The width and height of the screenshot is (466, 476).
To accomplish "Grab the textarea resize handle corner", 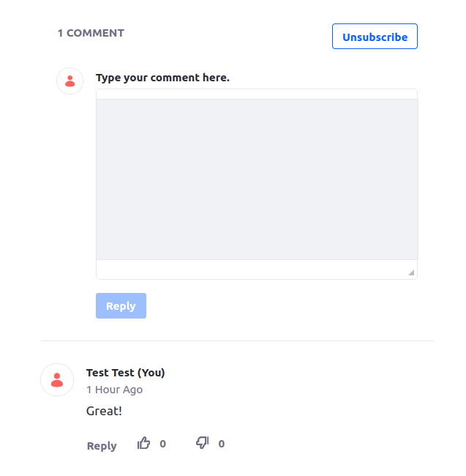I will click(x=411, y=272).
